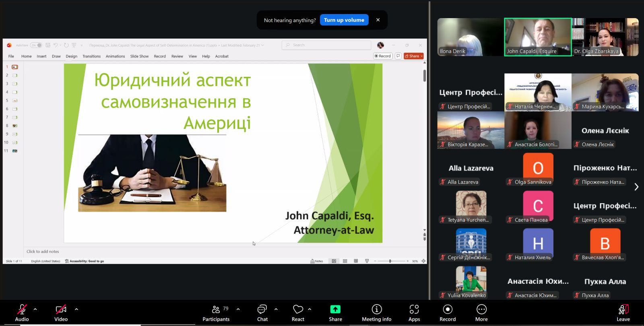Show next page of participant videos
The image size is (644, 326).
(x=636, y=187)
